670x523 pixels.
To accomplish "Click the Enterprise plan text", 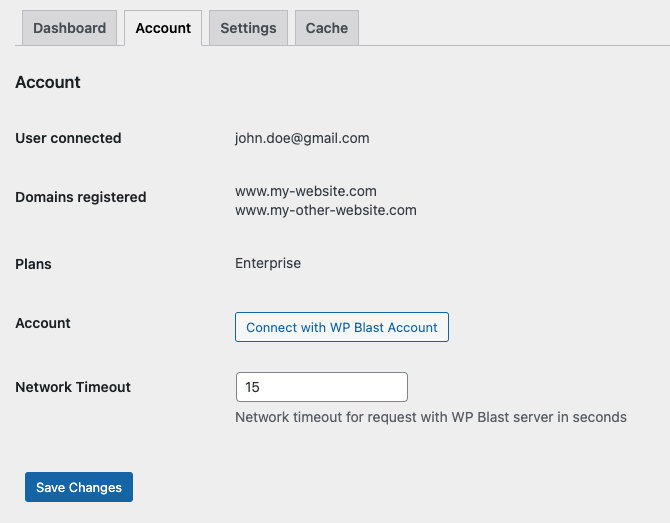I will point(268,263).
